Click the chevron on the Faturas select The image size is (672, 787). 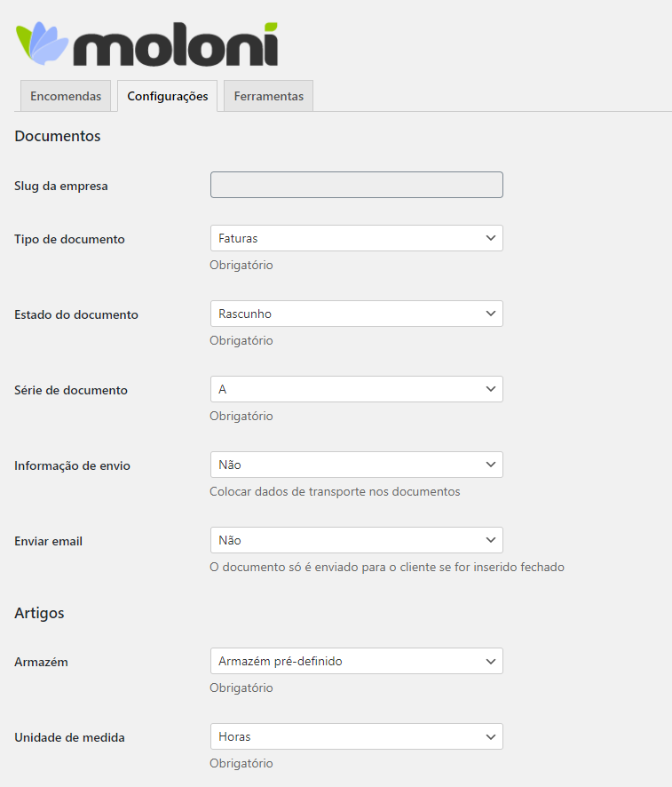point(490,238)
